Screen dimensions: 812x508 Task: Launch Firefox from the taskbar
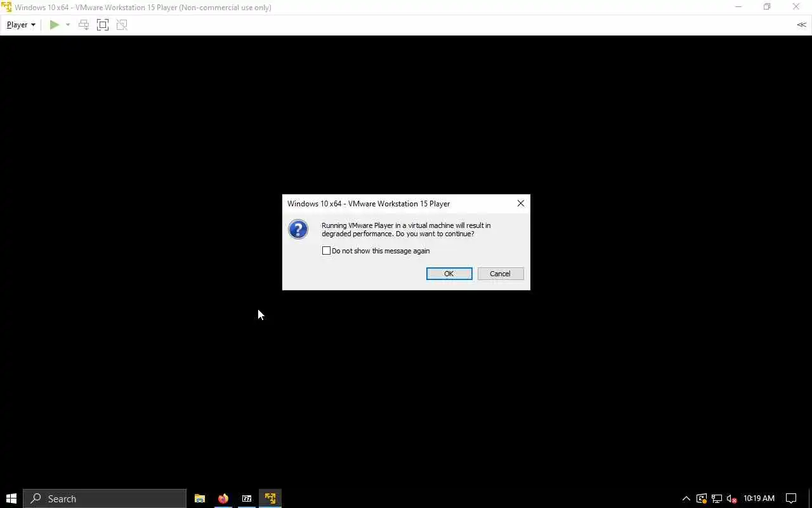(x=223, y=498)
